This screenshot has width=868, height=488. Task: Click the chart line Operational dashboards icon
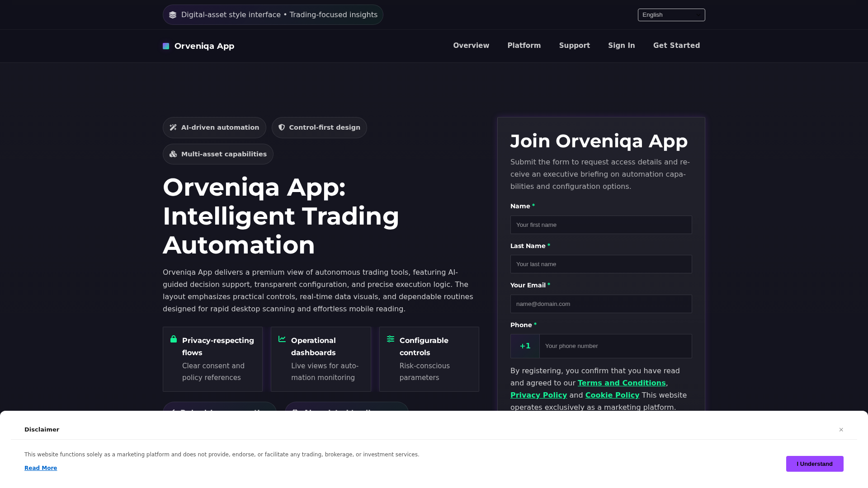282,339
